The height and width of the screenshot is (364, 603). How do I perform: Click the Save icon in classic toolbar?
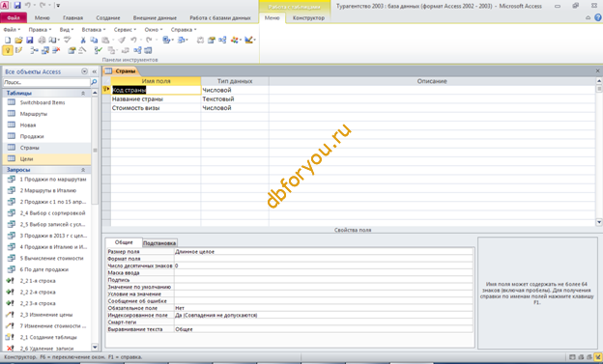pos(30,40)
